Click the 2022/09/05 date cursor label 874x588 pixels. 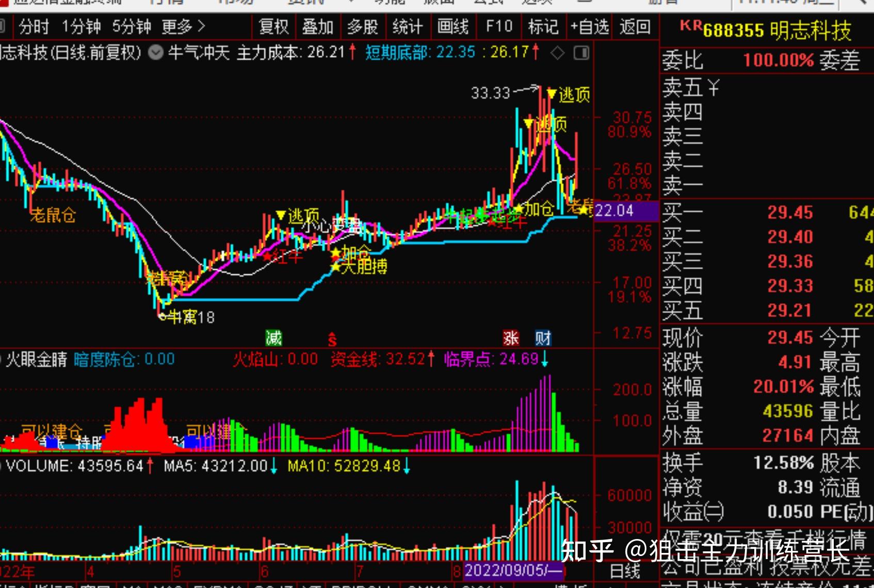(x=514, y=570)
